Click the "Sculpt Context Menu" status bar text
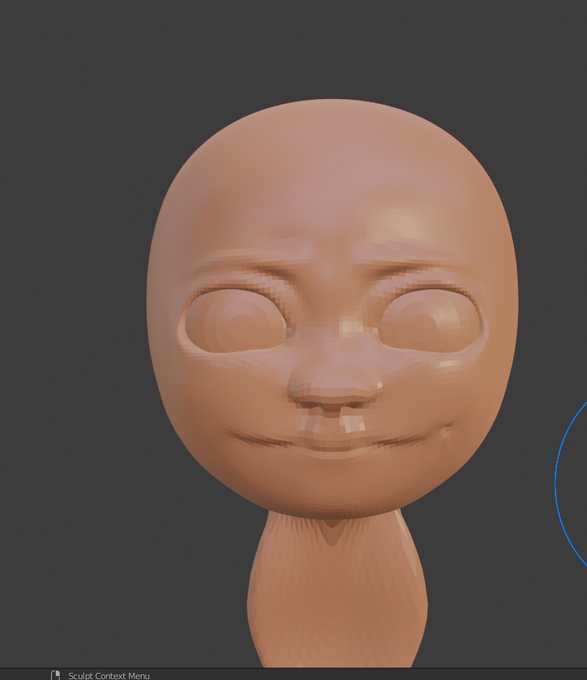 [109, 676]
